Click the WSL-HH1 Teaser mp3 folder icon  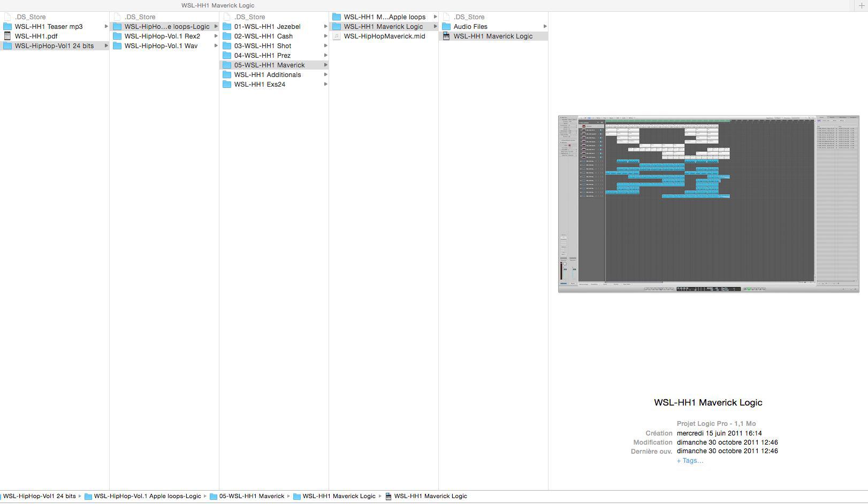(7, 26)
